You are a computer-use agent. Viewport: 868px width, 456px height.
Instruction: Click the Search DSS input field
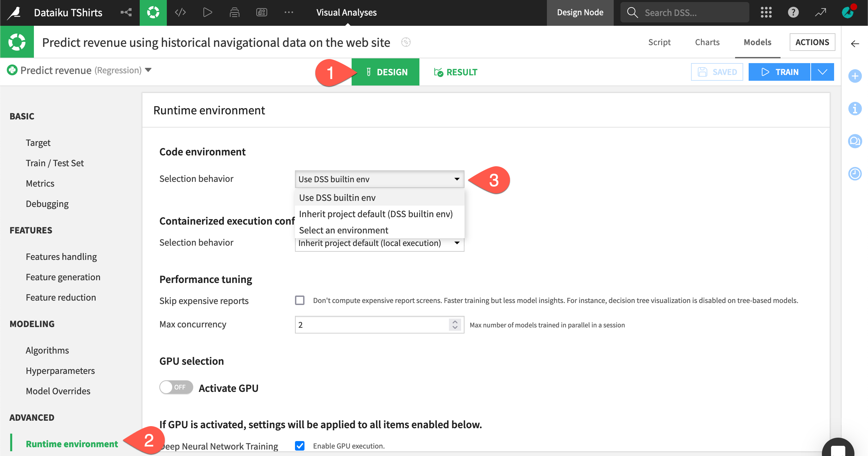point(685,13)
